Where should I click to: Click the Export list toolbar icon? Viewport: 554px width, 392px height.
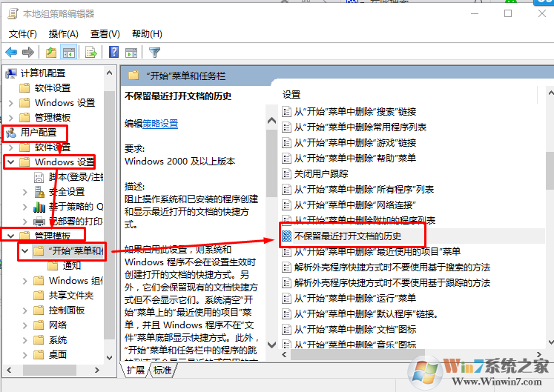point(91,53)
